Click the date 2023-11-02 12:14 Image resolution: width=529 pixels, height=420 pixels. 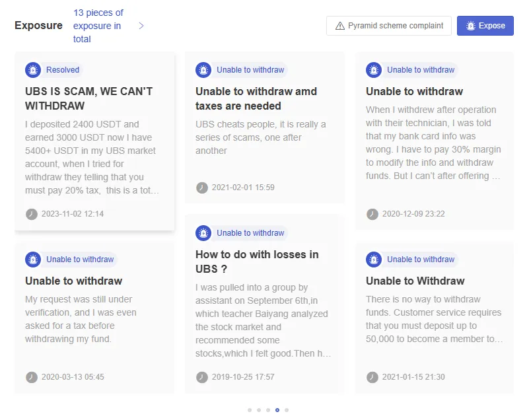(x=73, y=214)
